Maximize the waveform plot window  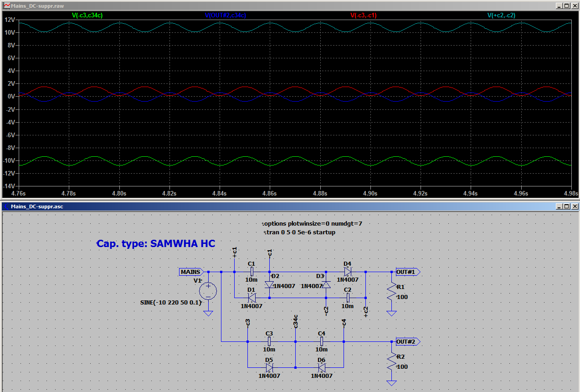point(566,6)
